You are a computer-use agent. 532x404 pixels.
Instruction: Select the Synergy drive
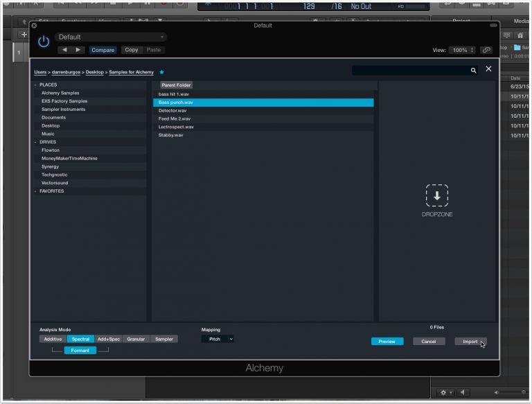click(50, 166)
